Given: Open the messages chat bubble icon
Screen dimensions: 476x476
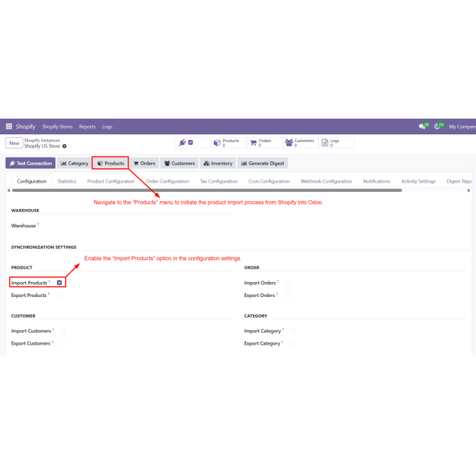Looking at the screenshot, I should pyautogui.click(x=422, y=126).
